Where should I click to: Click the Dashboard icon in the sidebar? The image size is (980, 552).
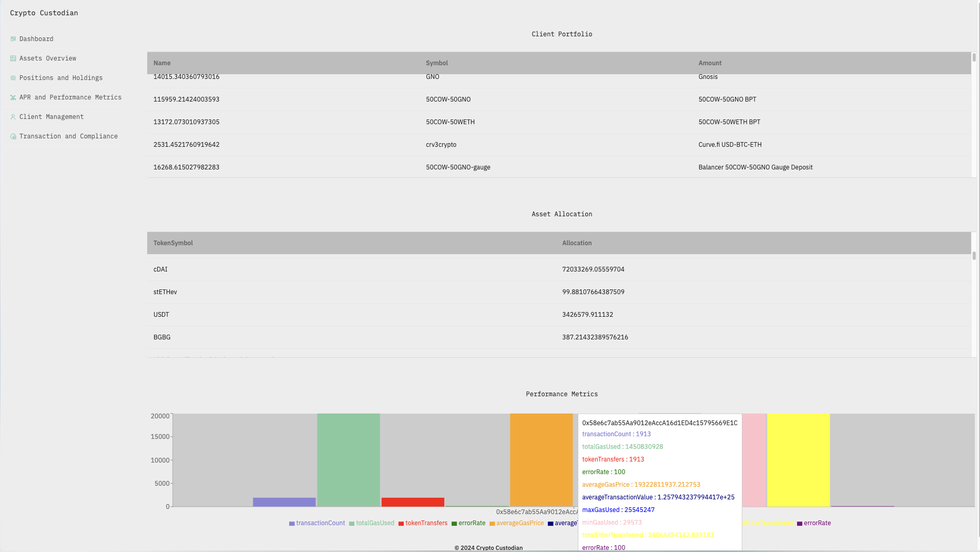[13, 39]
